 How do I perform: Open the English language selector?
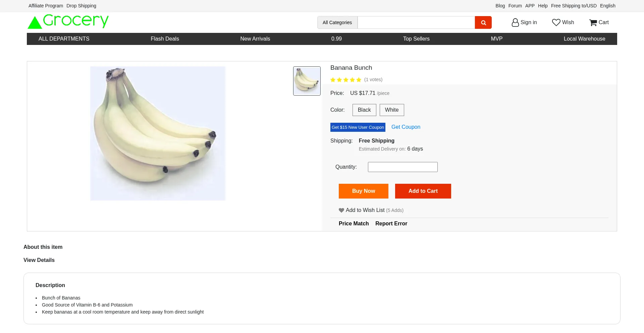[x=607, y=6]
